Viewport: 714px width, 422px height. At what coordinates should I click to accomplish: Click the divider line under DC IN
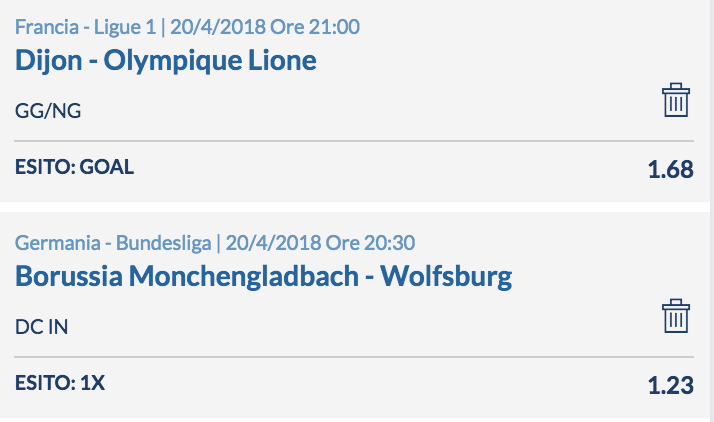point(354,357)
